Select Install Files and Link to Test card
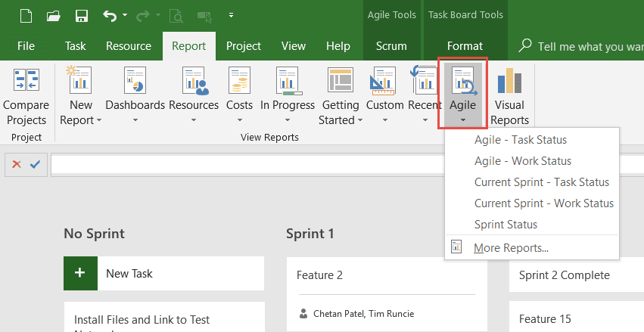Screen dimensions: 644x332 click(x=164, y=318)
